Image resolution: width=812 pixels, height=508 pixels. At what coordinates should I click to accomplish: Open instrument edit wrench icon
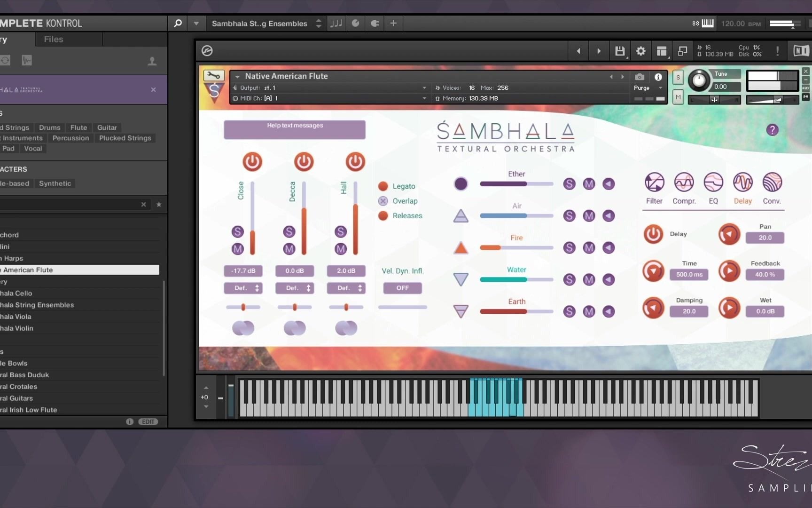pyautogui.click(x=213, y=75)
